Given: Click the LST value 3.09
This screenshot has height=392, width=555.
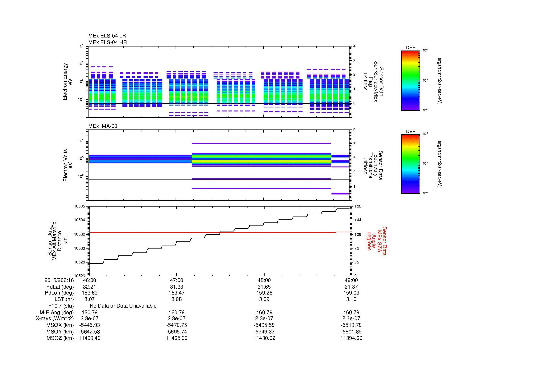Looking at the screenshot, I should coord(264,299).
